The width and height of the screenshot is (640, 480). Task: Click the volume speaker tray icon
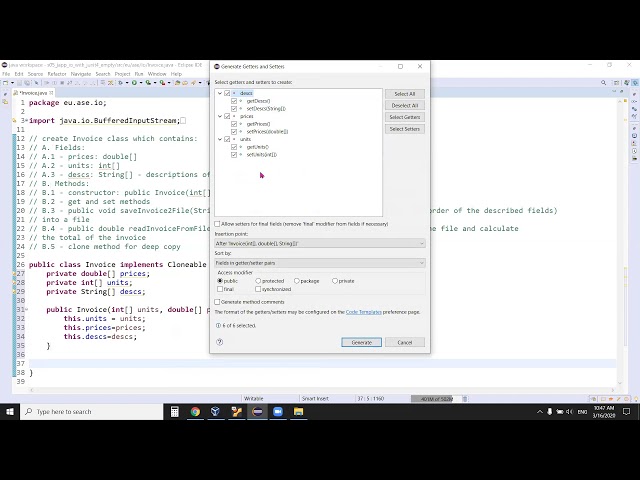coord(569,412)
